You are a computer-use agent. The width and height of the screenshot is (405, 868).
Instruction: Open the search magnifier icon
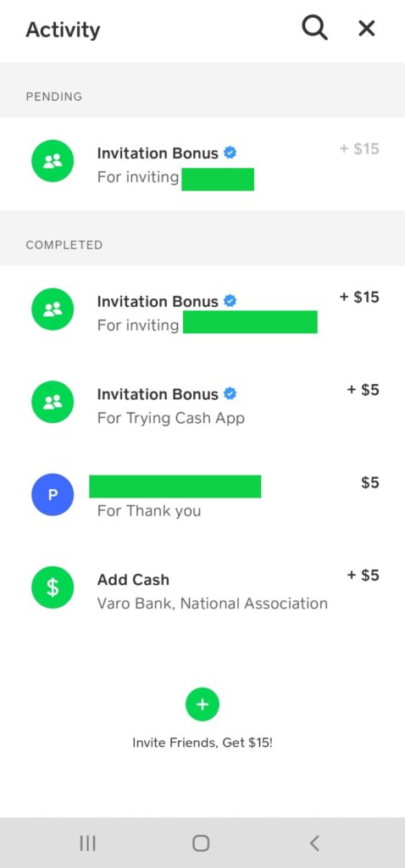tap(314, 28)
